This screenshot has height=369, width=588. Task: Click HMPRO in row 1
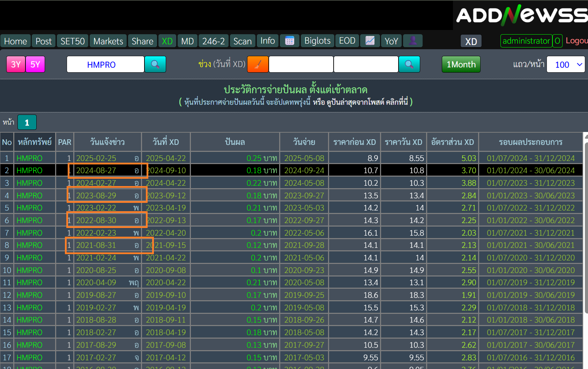tap(29, 158)
